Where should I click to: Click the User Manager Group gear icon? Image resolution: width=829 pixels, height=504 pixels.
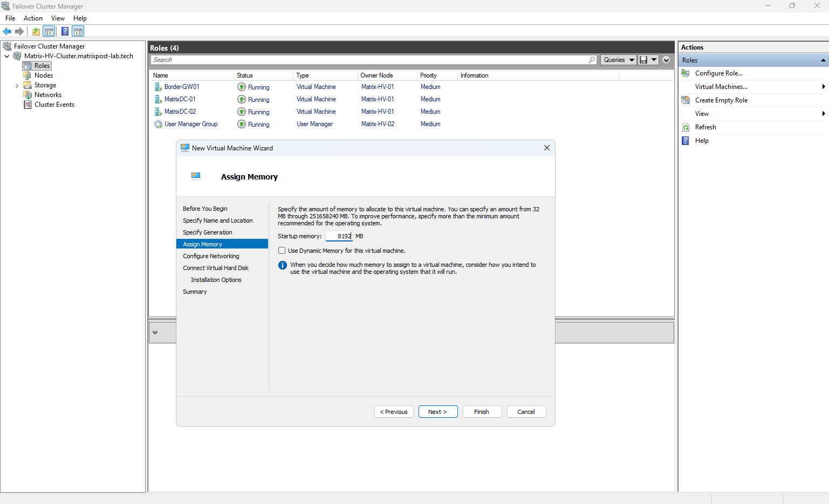click(x=158, y=124)
